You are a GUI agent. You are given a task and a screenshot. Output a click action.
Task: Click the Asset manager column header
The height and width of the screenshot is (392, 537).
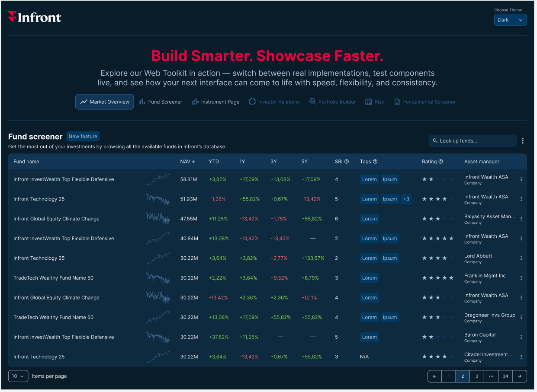[482, 162]
